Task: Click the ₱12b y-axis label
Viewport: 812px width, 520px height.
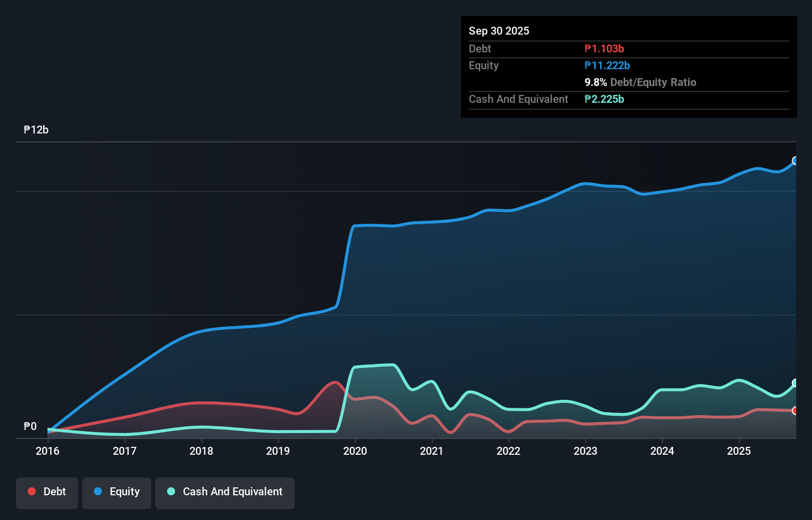Action: (36, 130)
